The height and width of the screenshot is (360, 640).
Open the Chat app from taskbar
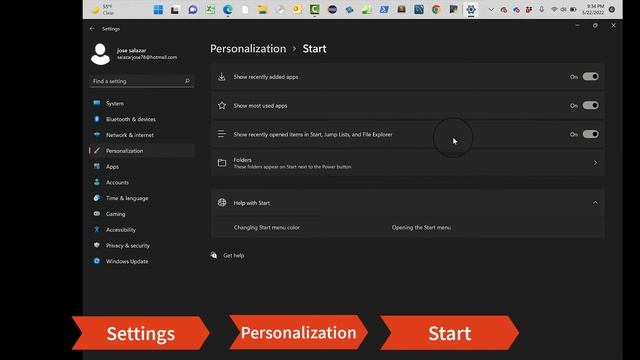coord(193,9)
